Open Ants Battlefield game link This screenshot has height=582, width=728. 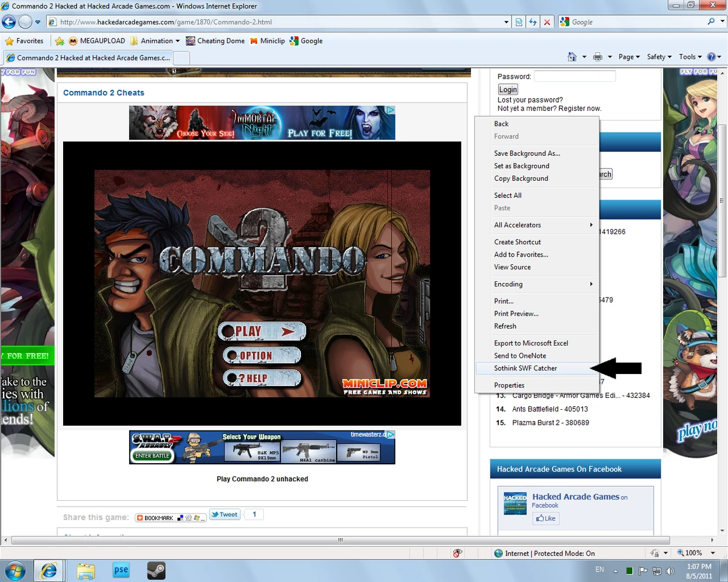pyautogui.click(x=550, y=409)
